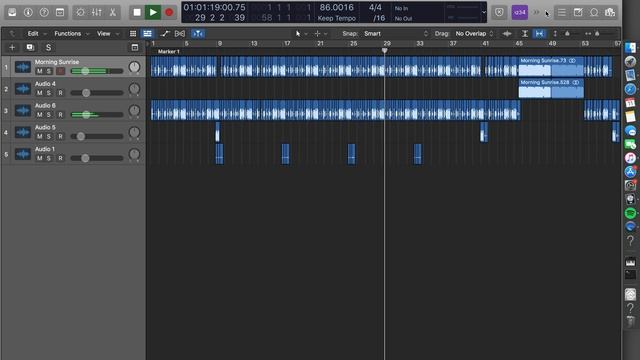Image resolution: width=640 pixels, height=360 pixels.
Task: Click the Audio 6 volume fader
Action: [x=86, y=115]
